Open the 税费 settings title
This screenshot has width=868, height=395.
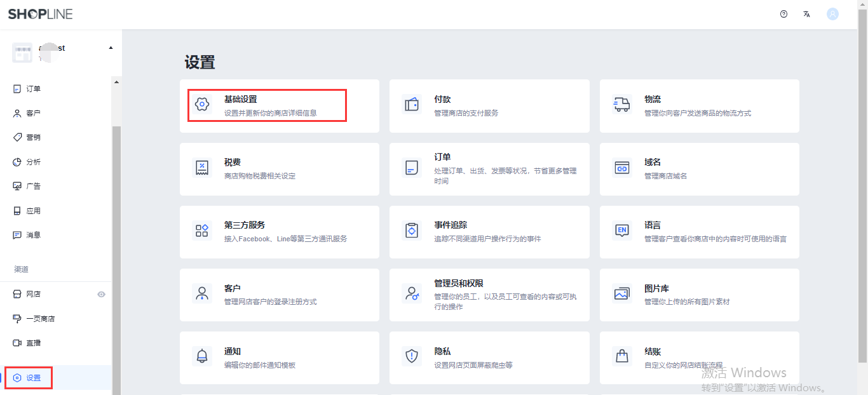pyautogui.click(x=233, y=162)
